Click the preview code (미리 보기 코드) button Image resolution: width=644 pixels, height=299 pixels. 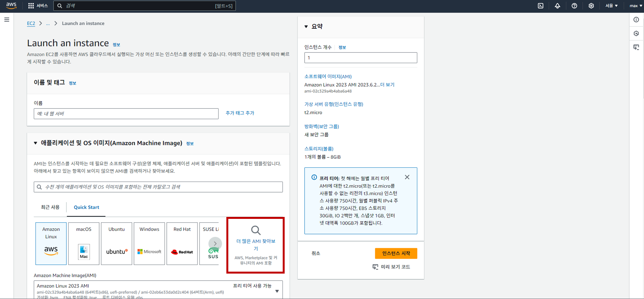coord(391,267)
